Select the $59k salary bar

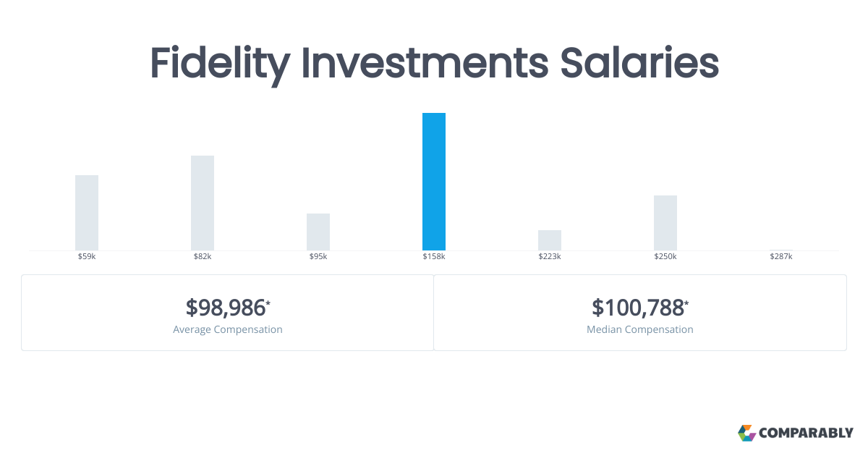87,213
